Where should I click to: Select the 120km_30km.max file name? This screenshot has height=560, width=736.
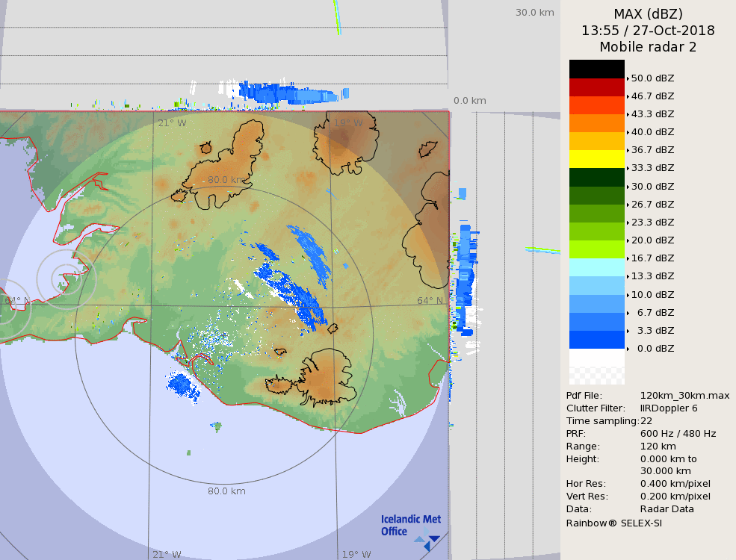pyautogui.click(x=684, y=395)
